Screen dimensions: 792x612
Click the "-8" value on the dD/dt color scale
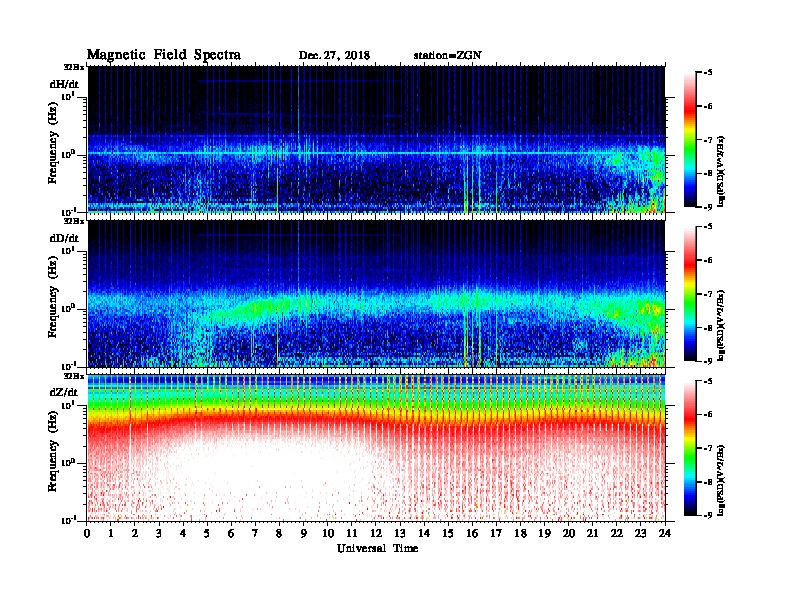(x=708, y=328)
